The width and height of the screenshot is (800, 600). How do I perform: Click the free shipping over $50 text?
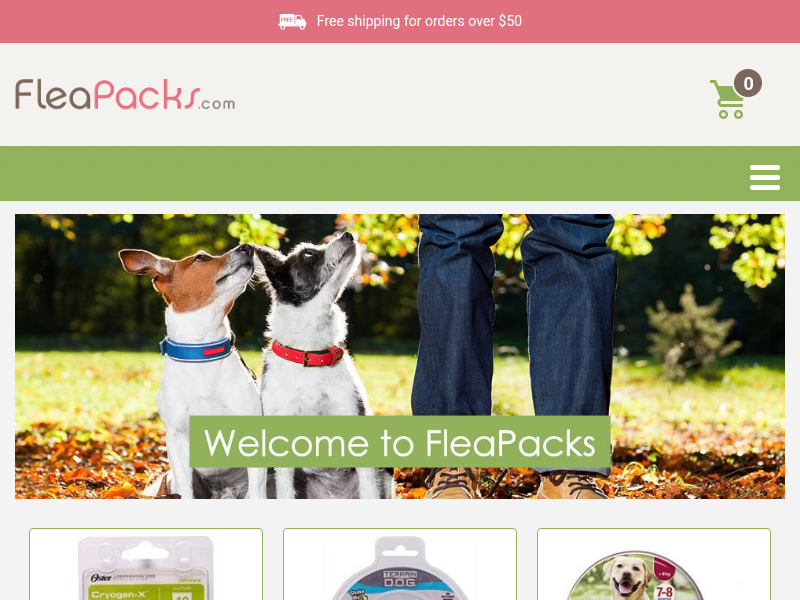(419, 21)
